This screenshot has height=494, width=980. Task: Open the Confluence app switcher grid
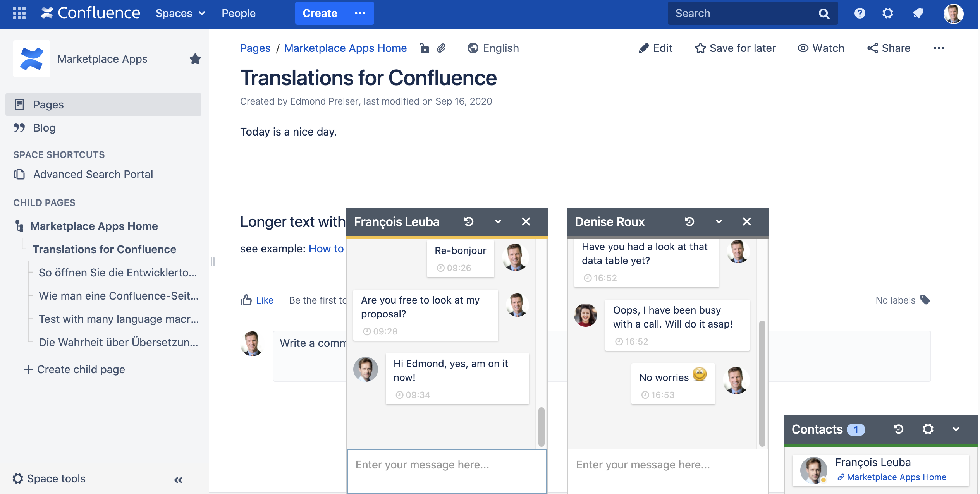click(x=19, y=13)
